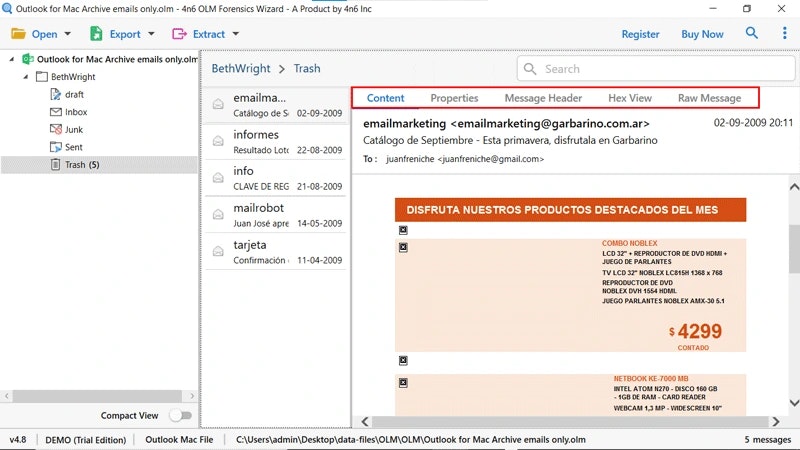This screenshot has width=800, height=450.
Task: Click the BethWright folder icon
Action: click(x=42, y=77)
